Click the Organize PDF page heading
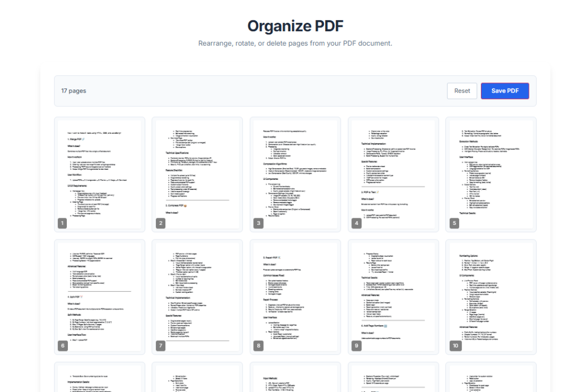This screenshot has height=392, width=570. pos(295,26)
